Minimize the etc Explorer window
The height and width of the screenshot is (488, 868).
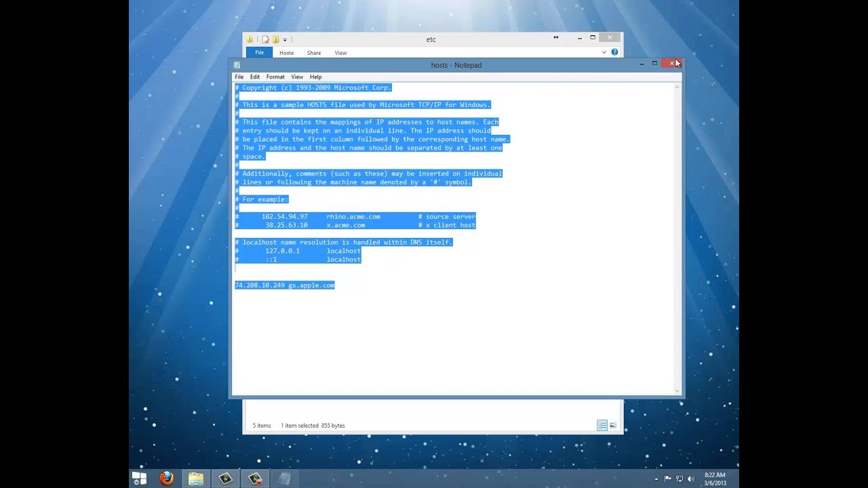tap(579, 39)
